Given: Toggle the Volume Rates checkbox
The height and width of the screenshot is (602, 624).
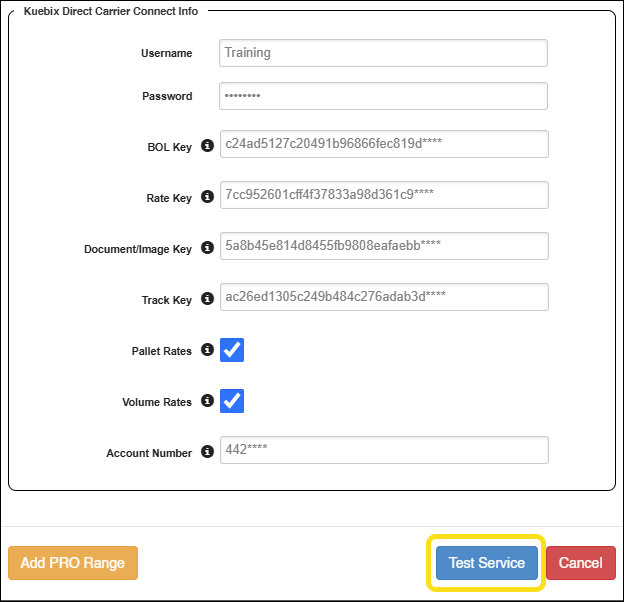Looking at the screenshot, I should tap(232, 401).
